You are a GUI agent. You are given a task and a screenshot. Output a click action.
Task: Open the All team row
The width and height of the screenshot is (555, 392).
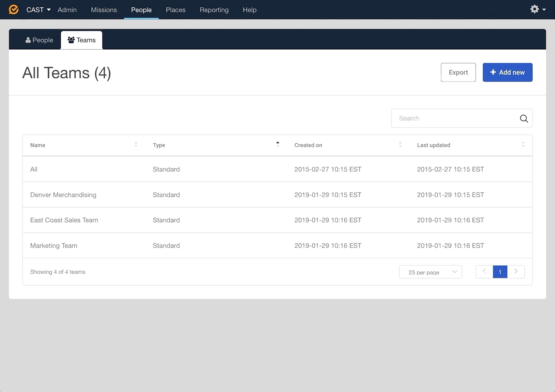point(277,169)
